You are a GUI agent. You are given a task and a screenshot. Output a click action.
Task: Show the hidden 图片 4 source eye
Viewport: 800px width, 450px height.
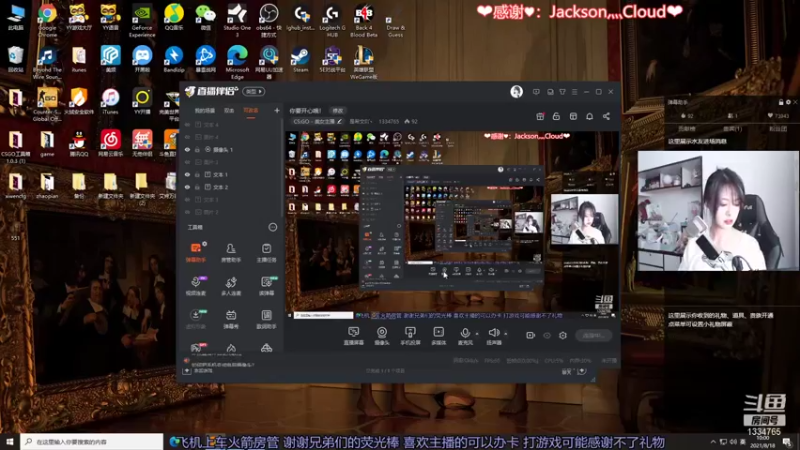187,137
